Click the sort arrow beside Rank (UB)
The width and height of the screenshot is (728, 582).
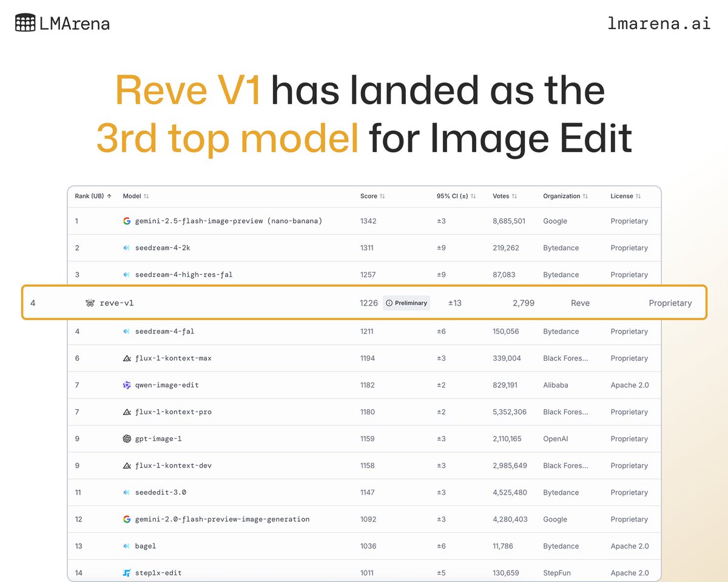click(x=109, y=196)
